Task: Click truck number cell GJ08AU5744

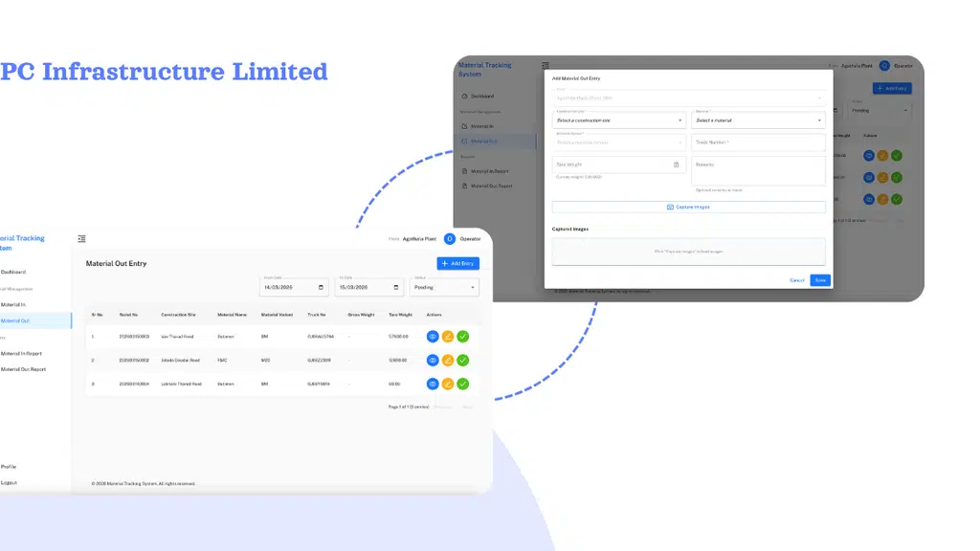Action: [321, 337]
